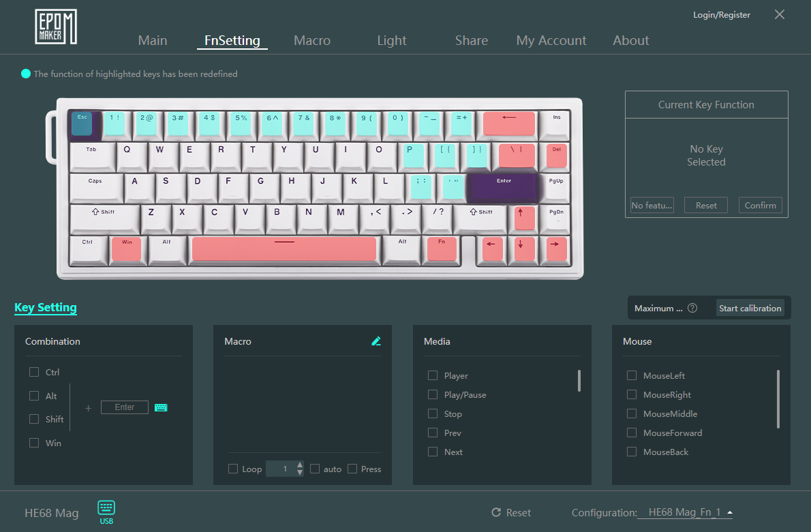Click the Media list scrollbar
This screenshot has height=532, width=811.
click(579, 381)
